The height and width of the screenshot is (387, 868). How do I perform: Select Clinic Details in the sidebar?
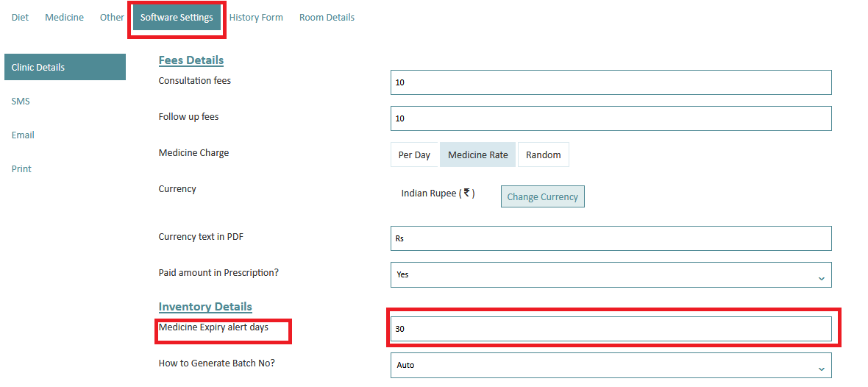click(65, 67)
